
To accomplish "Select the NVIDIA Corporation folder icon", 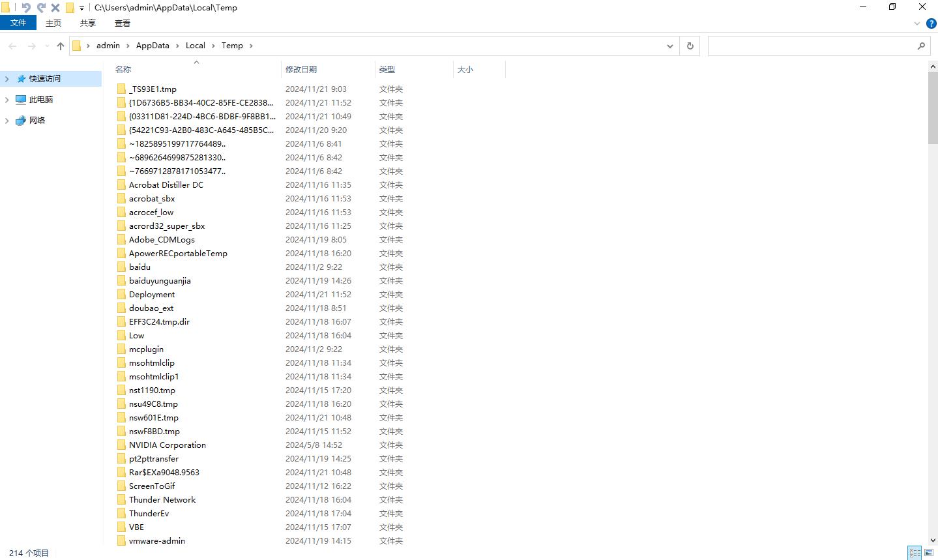I will (x=121, y=445).
